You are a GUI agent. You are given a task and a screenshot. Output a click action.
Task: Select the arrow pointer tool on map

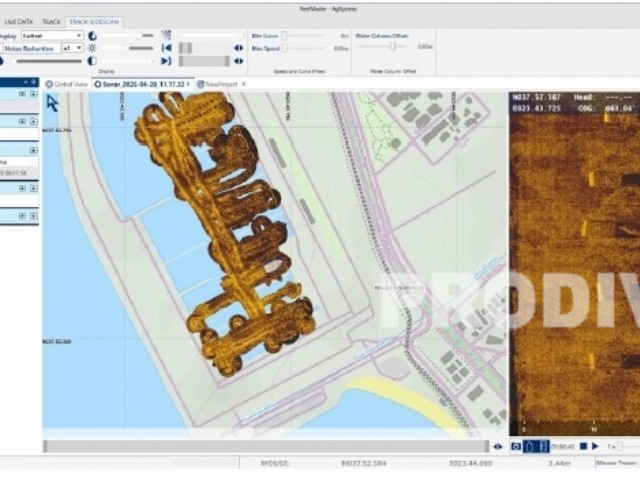[x=52, y=103]
